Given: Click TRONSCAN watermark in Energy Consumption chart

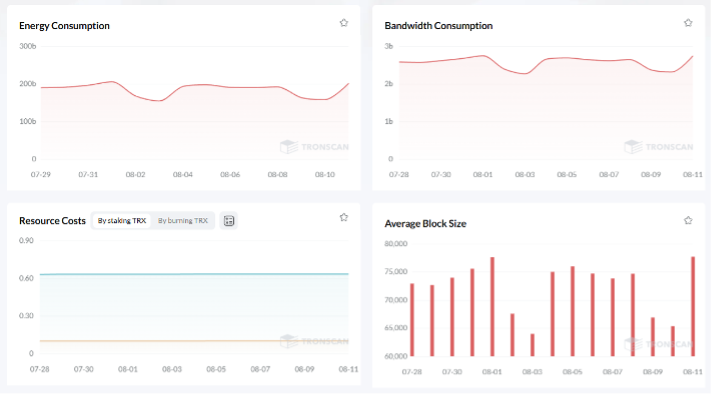Looking at the screenshot, I should [x=314, y=147].
